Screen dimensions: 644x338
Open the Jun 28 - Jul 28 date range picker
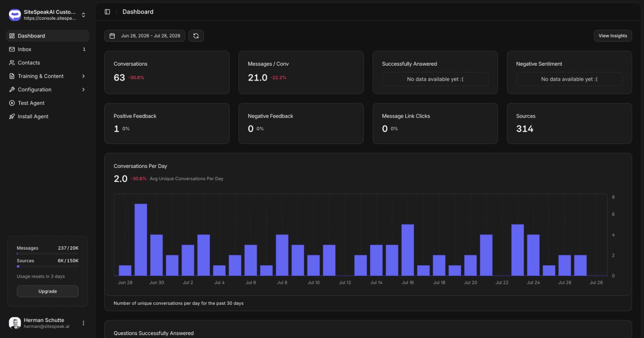click(x=145, y=36)
